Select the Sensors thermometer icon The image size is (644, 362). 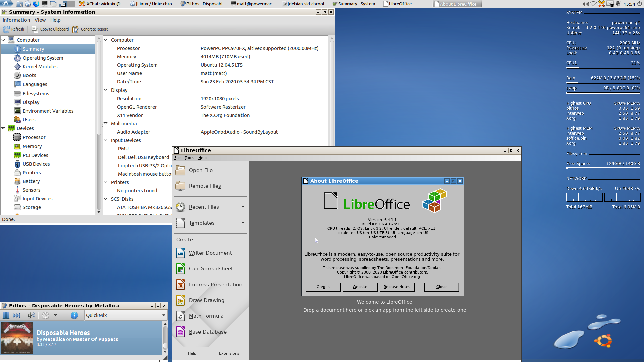click(x=17, y=190)
